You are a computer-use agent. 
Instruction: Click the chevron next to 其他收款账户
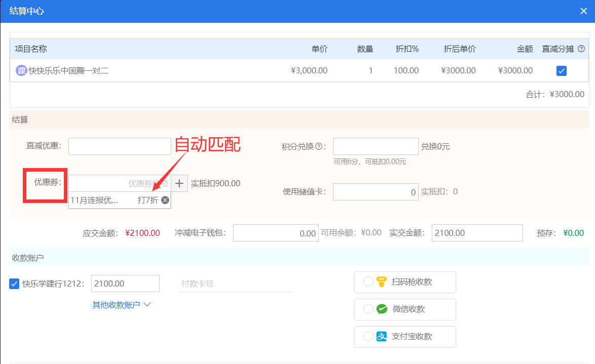147,304
